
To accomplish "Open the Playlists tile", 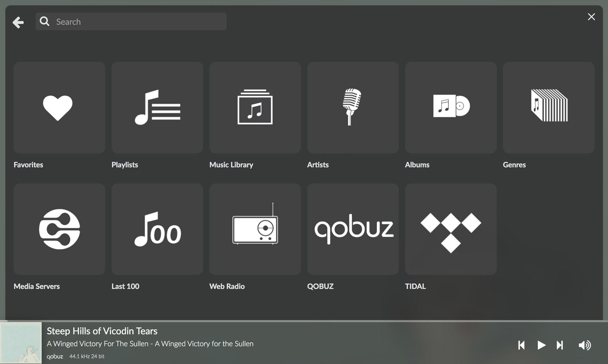I will click(157, 108).
